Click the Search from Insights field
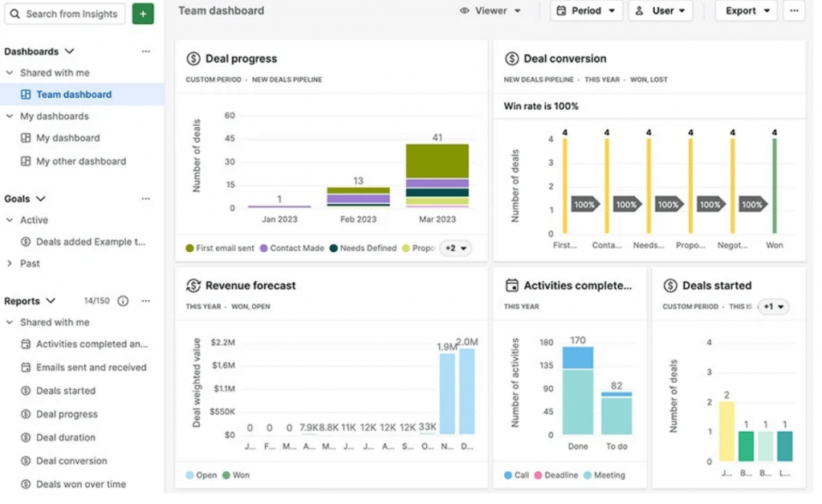This screenshot has height=504, width=822. (65, 14)
